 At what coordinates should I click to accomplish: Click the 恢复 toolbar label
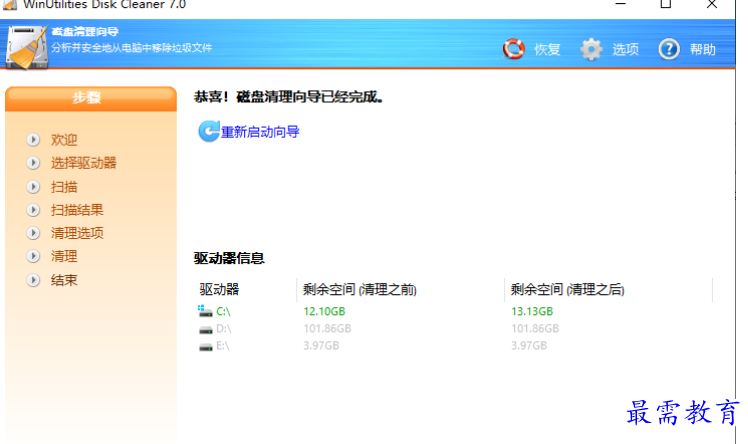pos(547,49)
